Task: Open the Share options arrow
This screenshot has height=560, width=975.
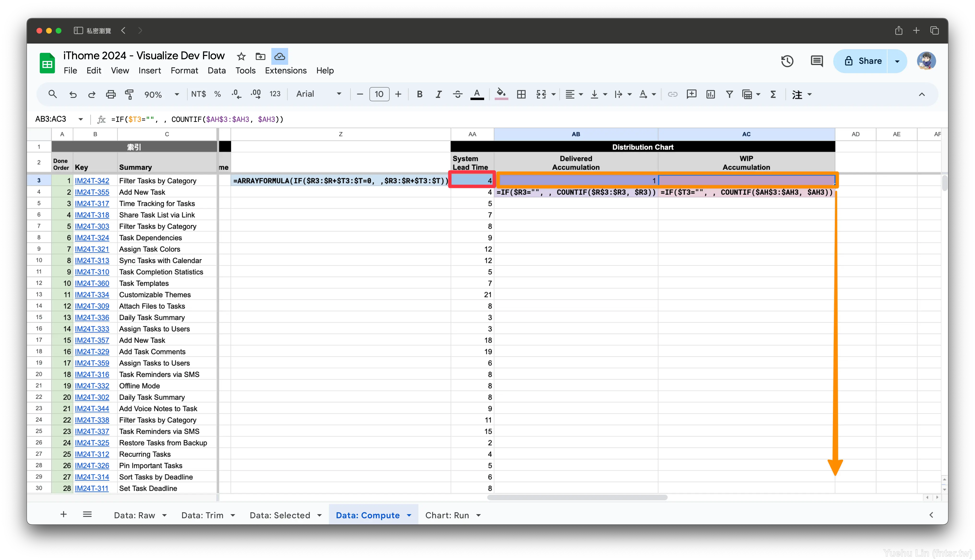Action: pos(897,61)
